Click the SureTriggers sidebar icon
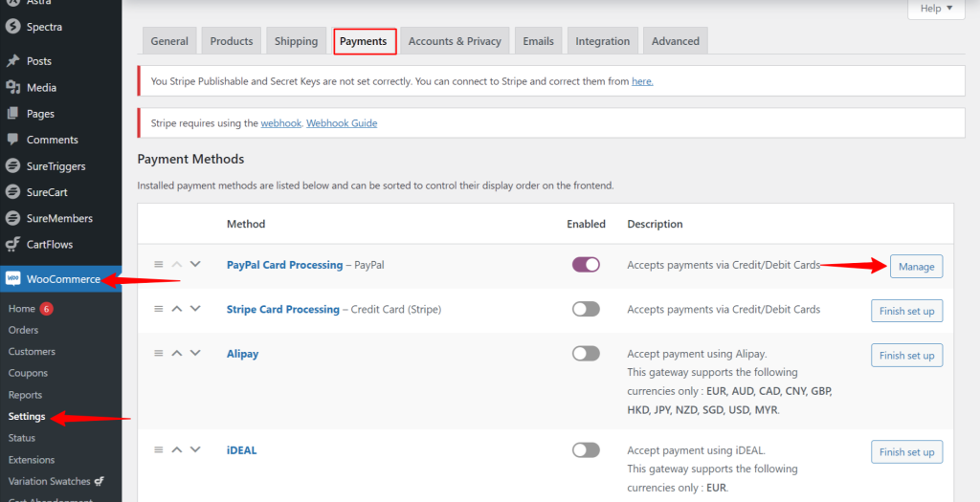Image resolution: width=980 pixels, height=502 pixels. click(x=12, y=166)
